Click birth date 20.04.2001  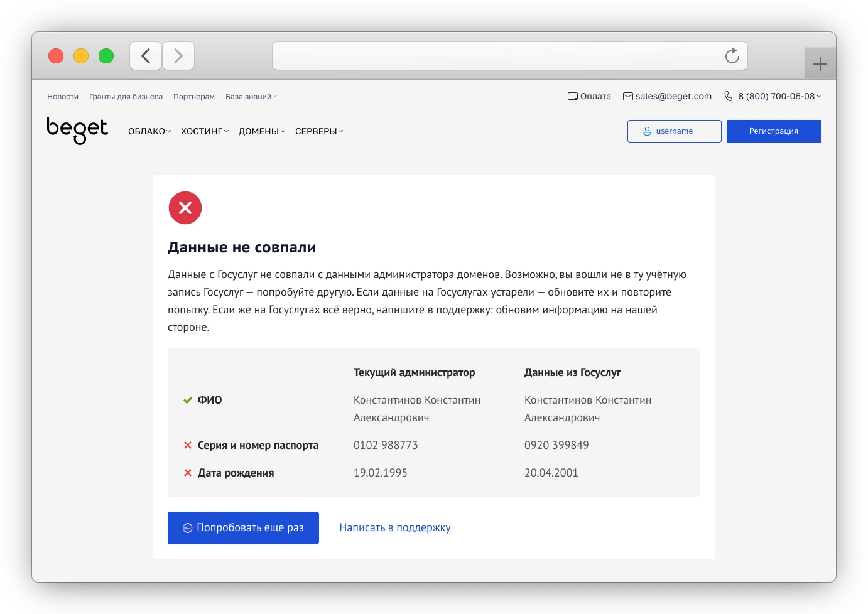[551, 473]
